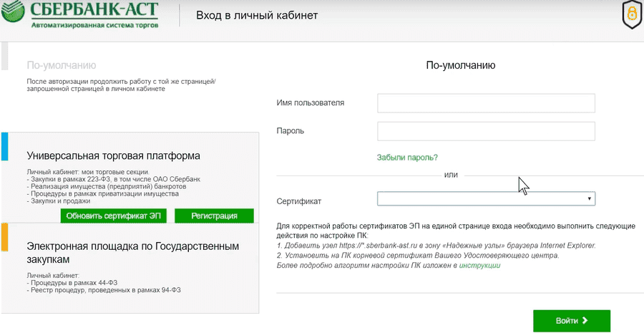Click the Реестр процедур 94-ФЗ line

104,290
